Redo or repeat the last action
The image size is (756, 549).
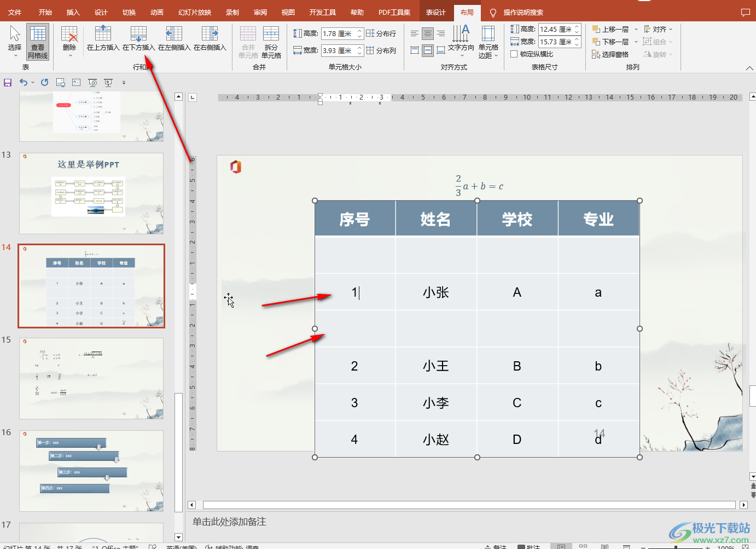pyautogui.click(x=45, y=83)
